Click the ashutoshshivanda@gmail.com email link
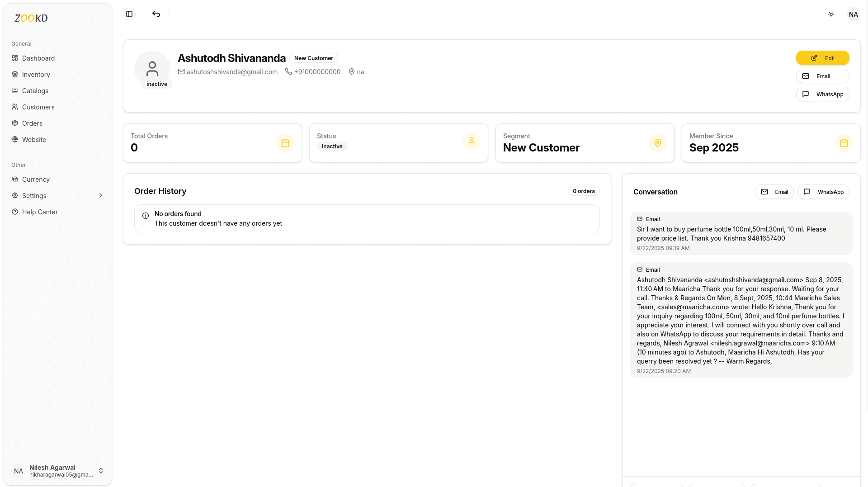Screen dimensions: 868x487 [232, 71]
